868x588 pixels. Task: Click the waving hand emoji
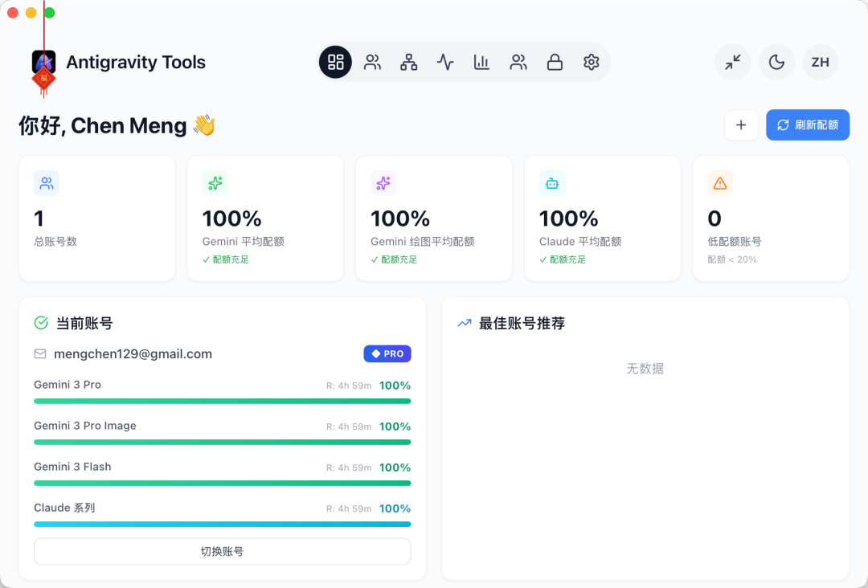pos(204,125)
